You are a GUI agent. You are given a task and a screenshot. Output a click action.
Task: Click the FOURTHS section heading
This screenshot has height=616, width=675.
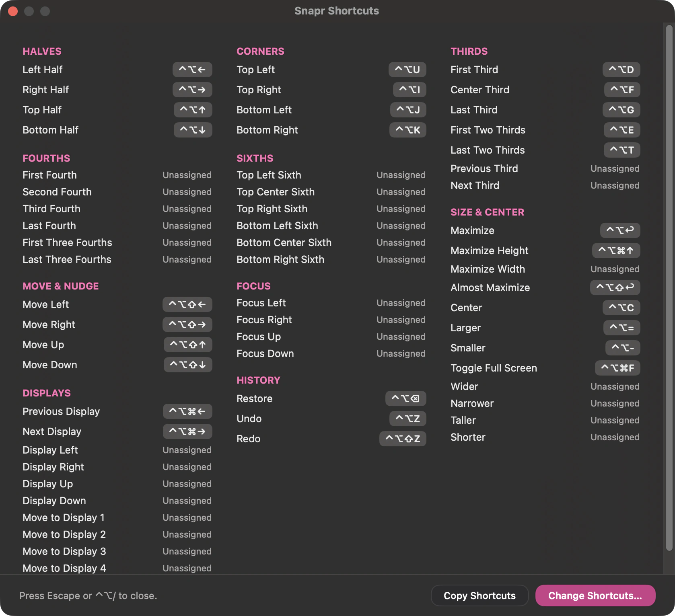click(x=46, y=158)
